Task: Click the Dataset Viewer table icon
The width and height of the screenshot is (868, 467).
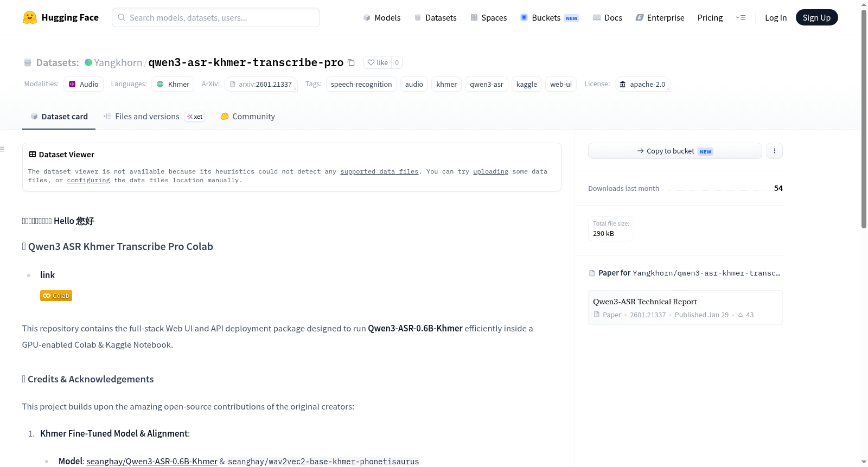Action: [x=33, y=155]
